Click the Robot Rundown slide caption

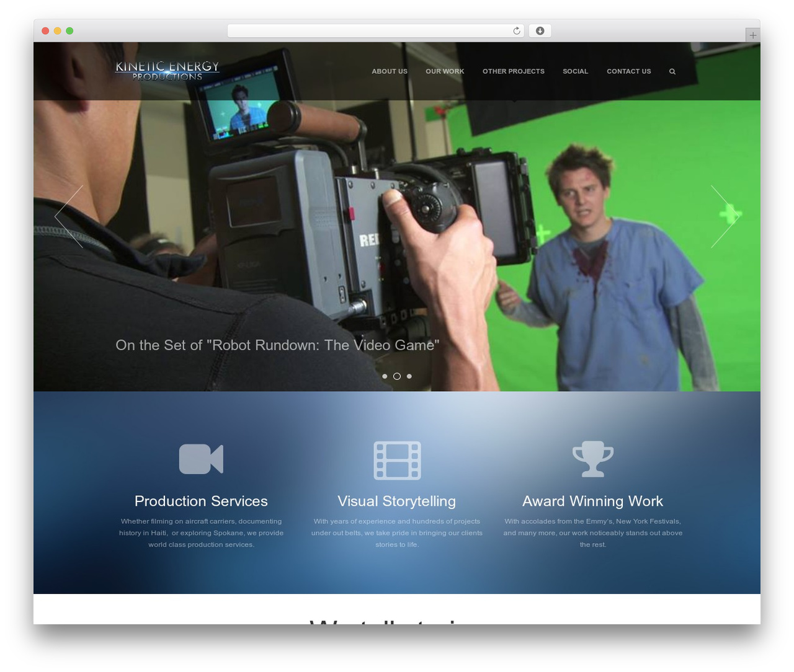pos(277,345)
